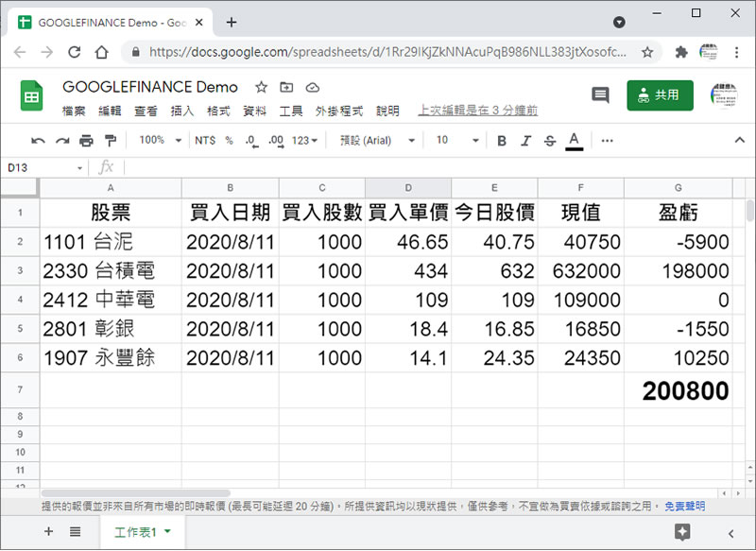Screen dimensions: 756x551
Task: Select the total cell 200800
Action: (x=678, y=390)
